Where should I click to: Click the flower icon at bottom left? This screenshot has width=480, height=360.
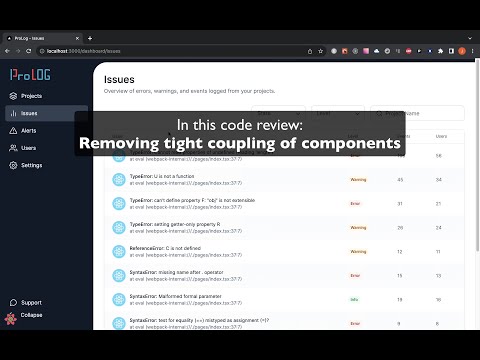pyautogui.click(x=11, y=319)
